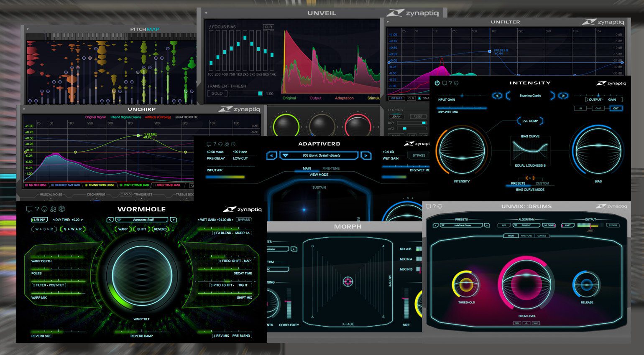Open the OUTPUT - GAIN selector in Intensity
This screenshot has width=644, height=355.
click(x=604, y=99)
